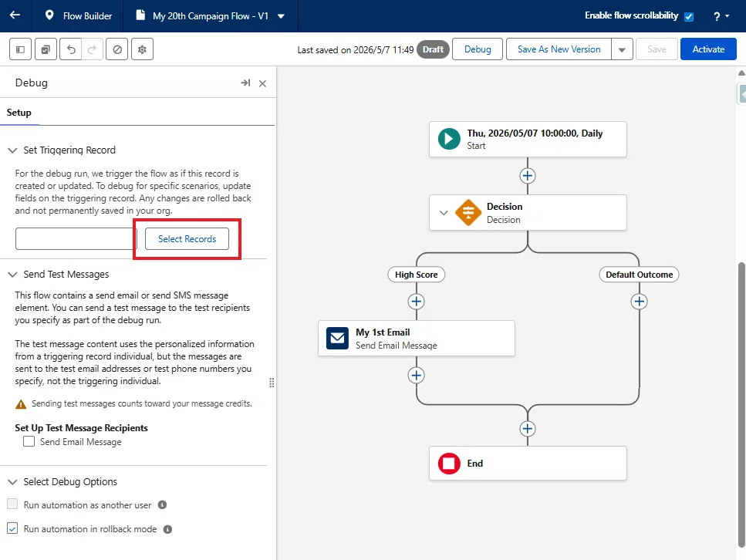Image resolution: width=746 pixels, height=560 pixels.
Task: Select the orange Decision element icon
Action: (468, 213)
